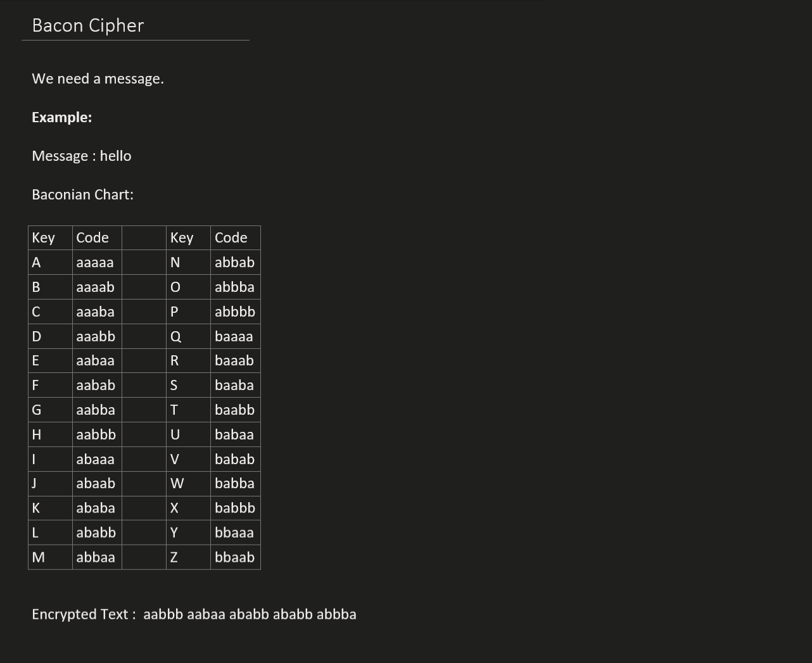Select table cell with code 'abaab'
Screen dimensions: 812x663
coord(97,483)
